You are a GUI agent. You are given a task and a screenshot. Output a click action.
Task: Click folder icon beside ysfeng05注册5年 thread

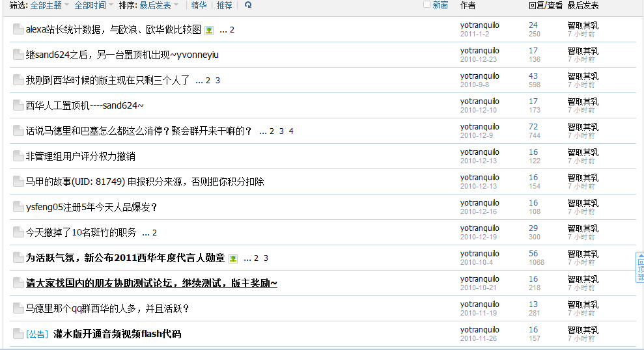click(18, 208)
